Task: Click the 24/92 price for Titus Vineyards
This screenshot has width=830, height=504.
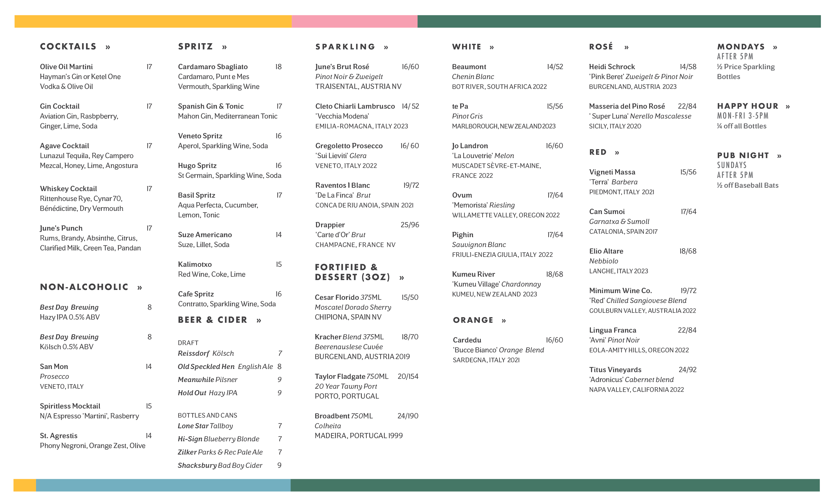Action: click(688, 370)
